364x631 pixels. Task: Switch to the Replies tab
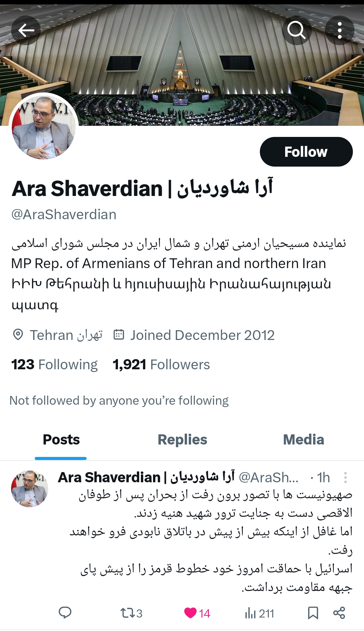tap(182, 440)
